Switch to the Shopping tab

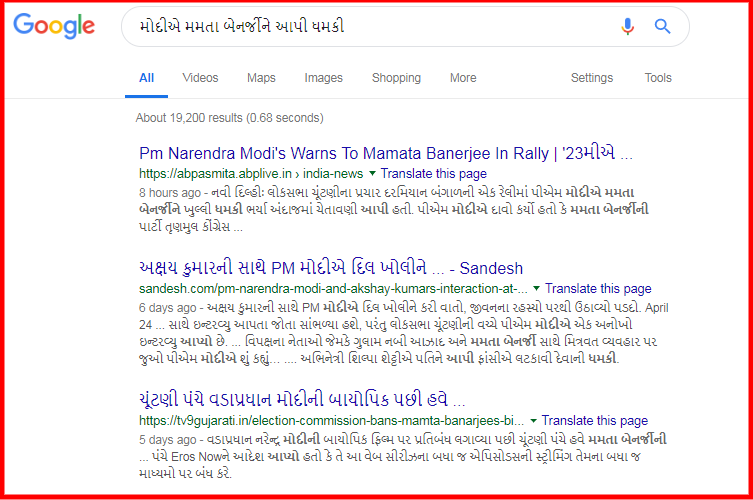tap(396, 78)
